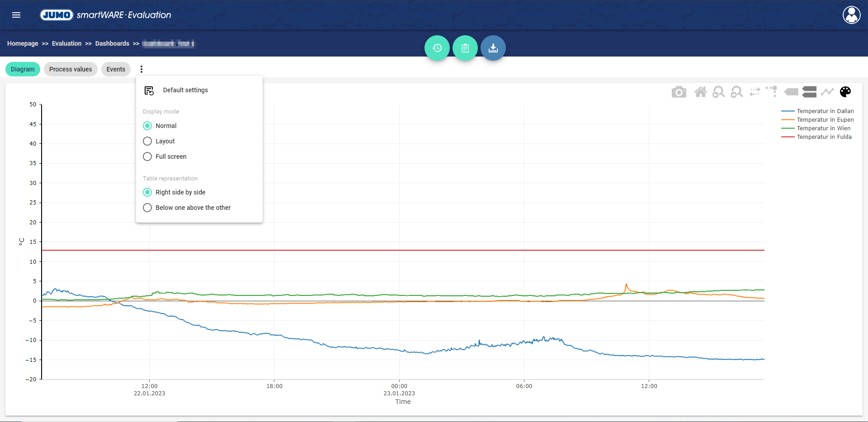868x422 pixels.
Task: Open the hamburger navigation menu
Action: click(16, 15)
